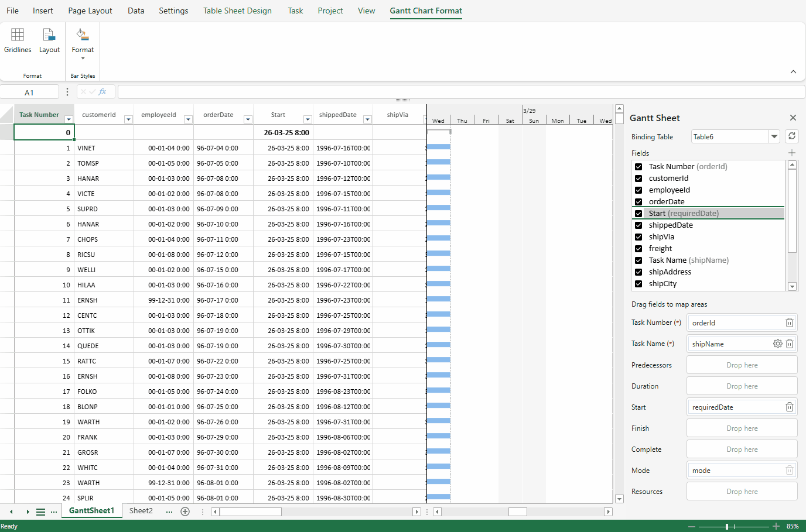
Task: Click the zoom slider handle
Action: (727, 526)
